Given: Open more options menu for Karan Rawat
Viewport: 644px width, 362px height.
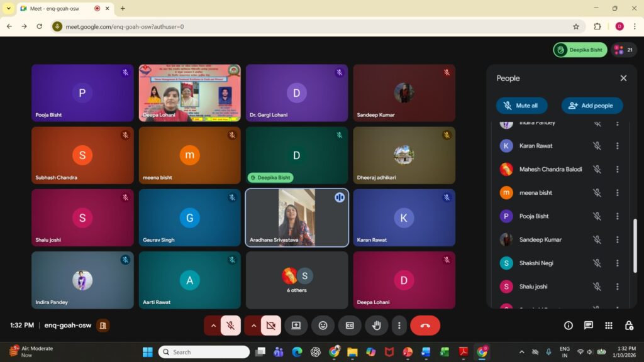Looking at the screenshot, I should 617,146.
